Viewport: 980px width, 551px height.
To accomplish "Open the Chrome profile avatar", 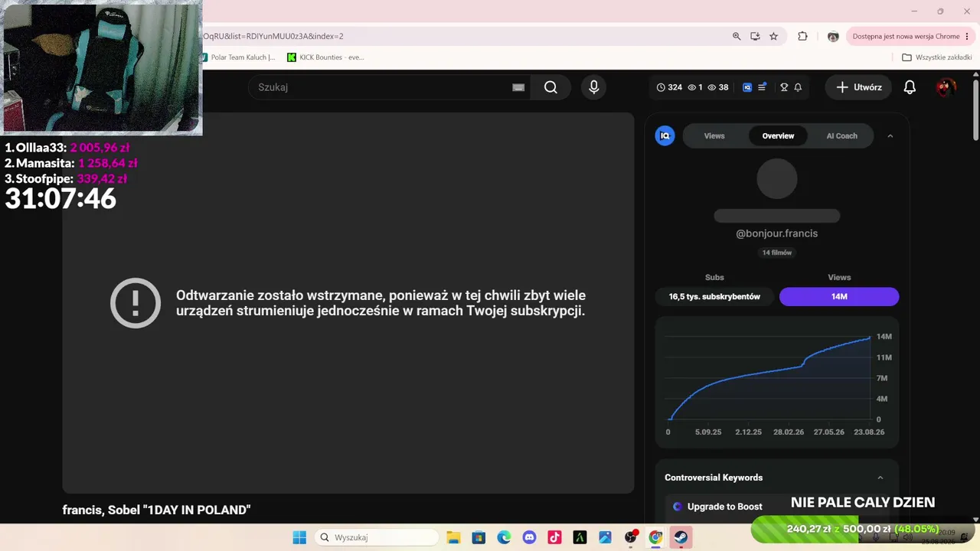I will coord(833,36).
